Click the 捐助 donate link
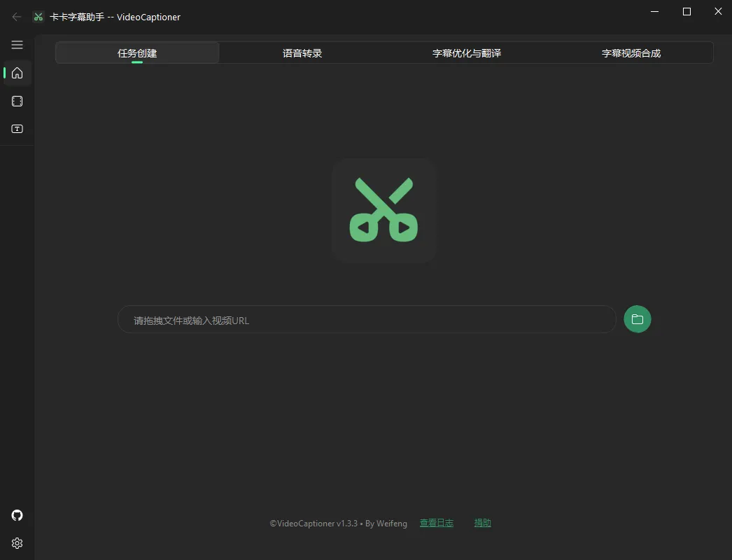732x560 pixels. 482,523
